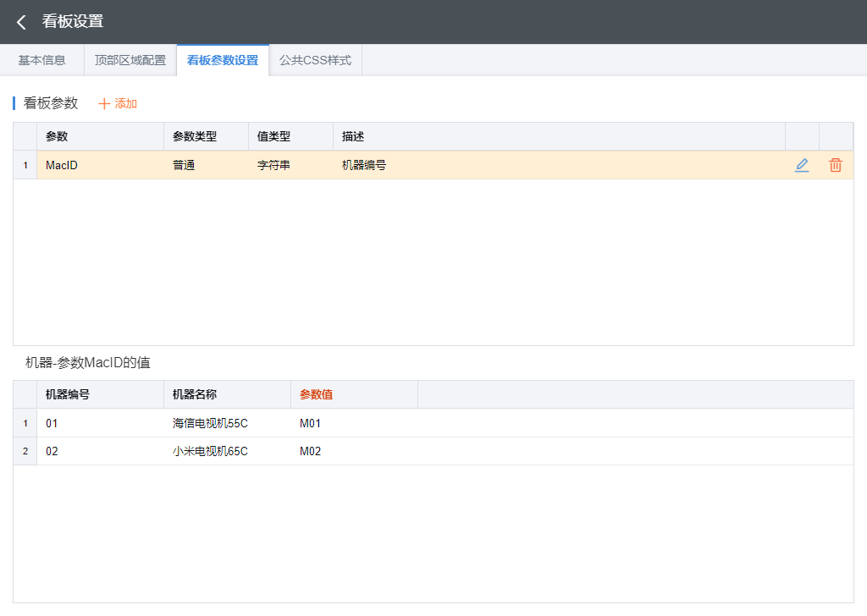
Task: Click the 参数 column header
Action: pyautogui.click(x=100, y=136)
